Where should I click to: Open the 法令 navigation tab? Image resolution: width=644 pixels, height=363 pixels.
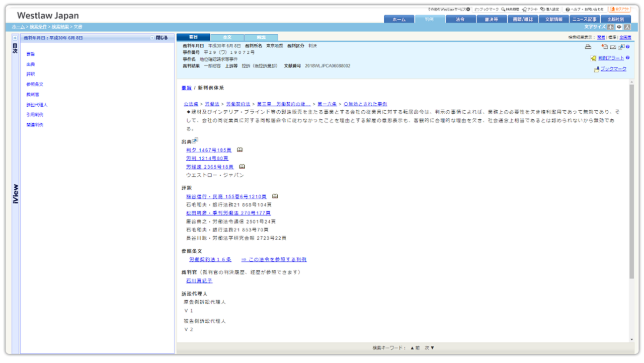click(460, 19)
